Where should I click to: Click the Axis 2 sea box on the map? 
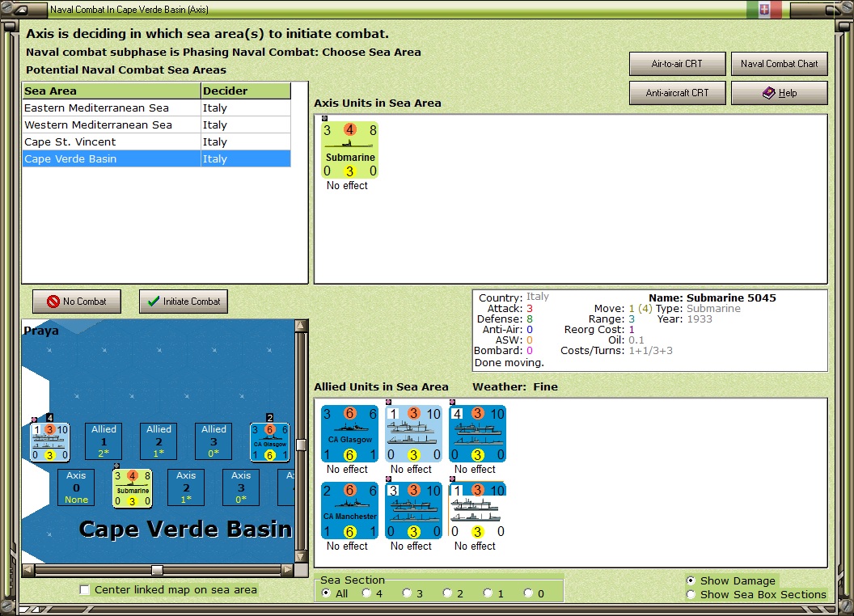coord(186,487)
